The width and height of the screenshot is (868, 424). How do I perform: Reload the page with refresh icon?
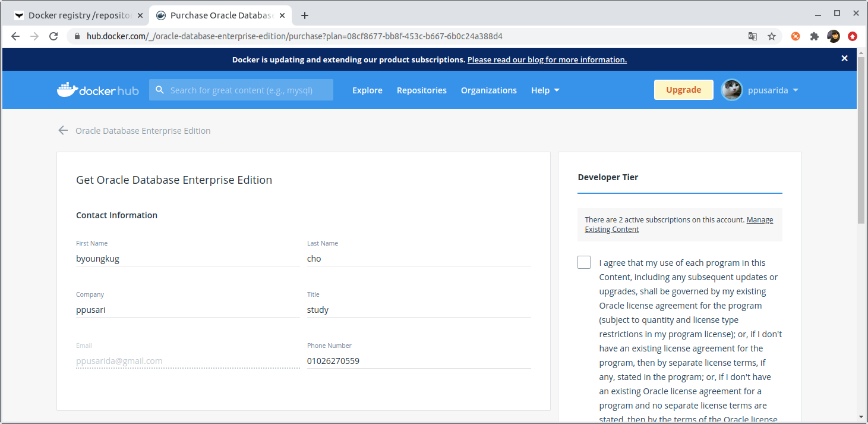click(53, 36)
